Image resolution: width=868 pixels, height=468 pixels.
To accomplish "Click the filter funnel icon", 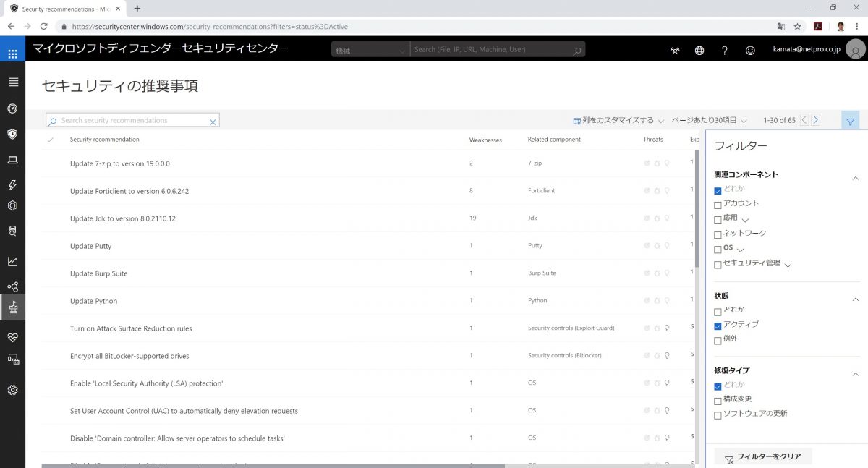I will 850,122.
